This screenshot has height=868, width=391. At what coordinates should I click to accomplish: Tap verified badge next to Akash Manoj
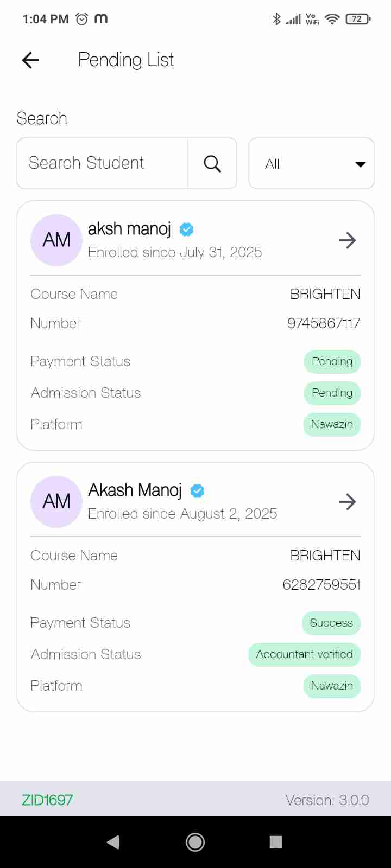(197, 491)
